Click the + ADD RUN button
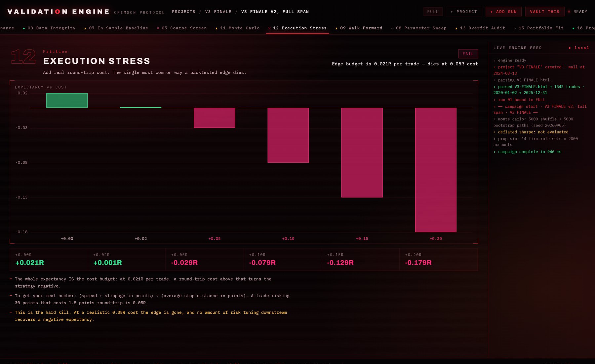The image size is (595, 364). pyautogui.click(x=503, y=12)
